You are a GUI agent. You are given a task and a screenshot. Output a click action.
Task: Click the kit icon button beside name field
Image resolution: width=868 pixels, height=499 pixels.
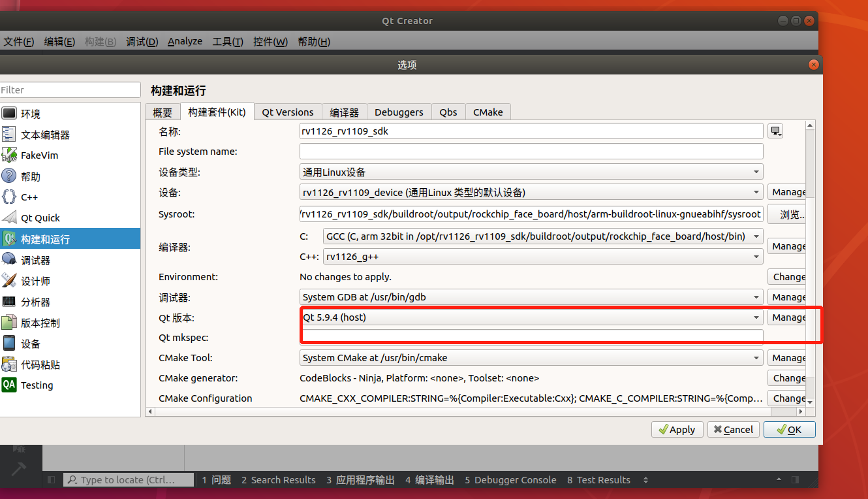[775, 131]
